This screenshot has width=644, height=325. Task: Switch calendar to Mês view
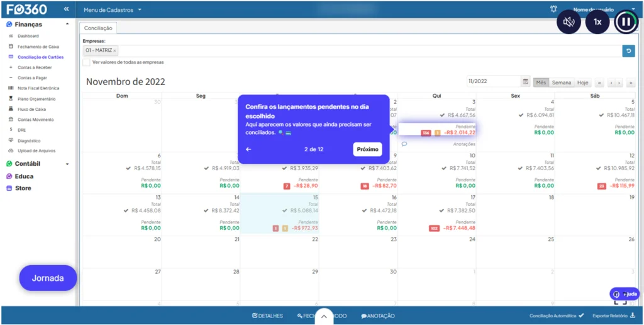pyautogui.click(x=541, y=83)
